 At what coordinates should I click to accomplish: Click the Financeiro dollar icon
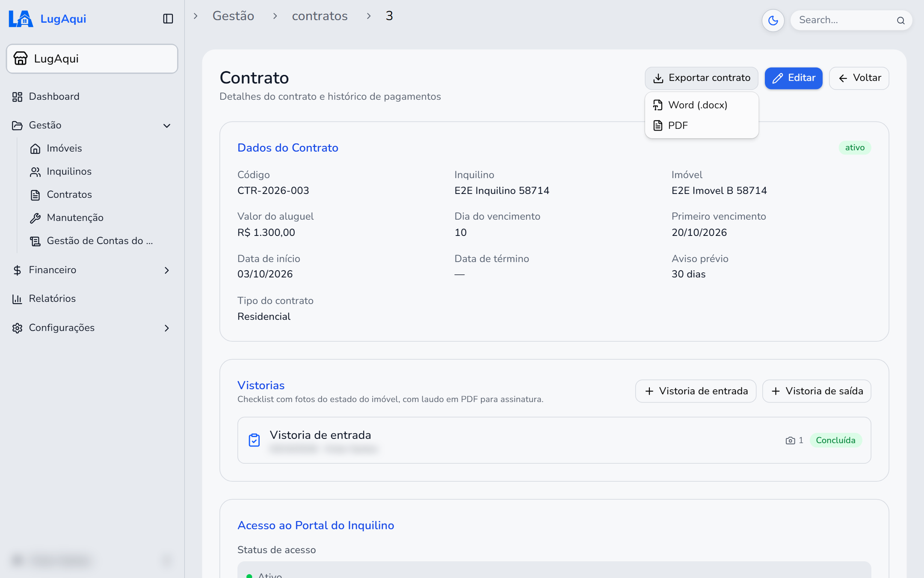(17, 270)
